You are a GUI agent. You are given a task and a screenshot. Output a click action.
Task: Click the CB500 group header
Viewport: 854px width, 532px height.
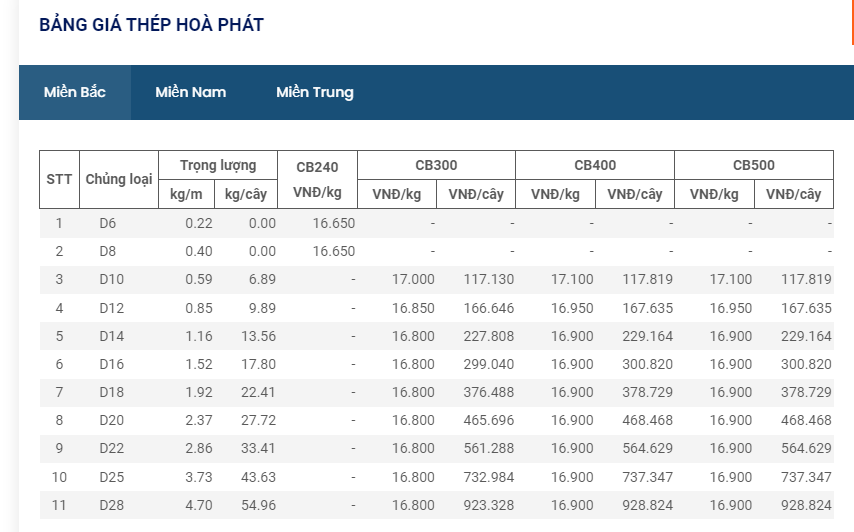[x=754, y=165]
